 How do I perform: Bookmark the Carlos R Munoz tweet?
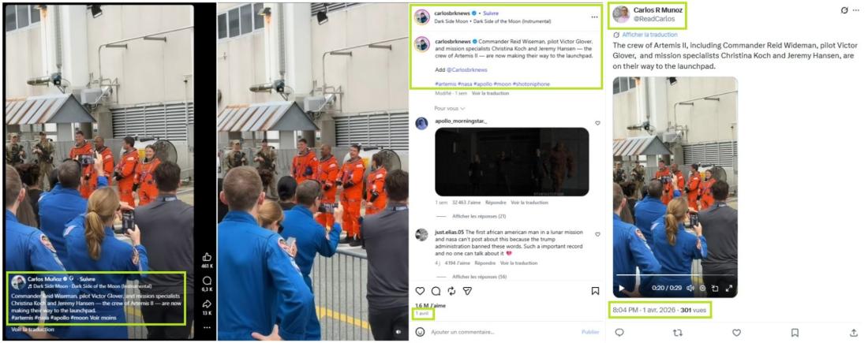[795, 333]
